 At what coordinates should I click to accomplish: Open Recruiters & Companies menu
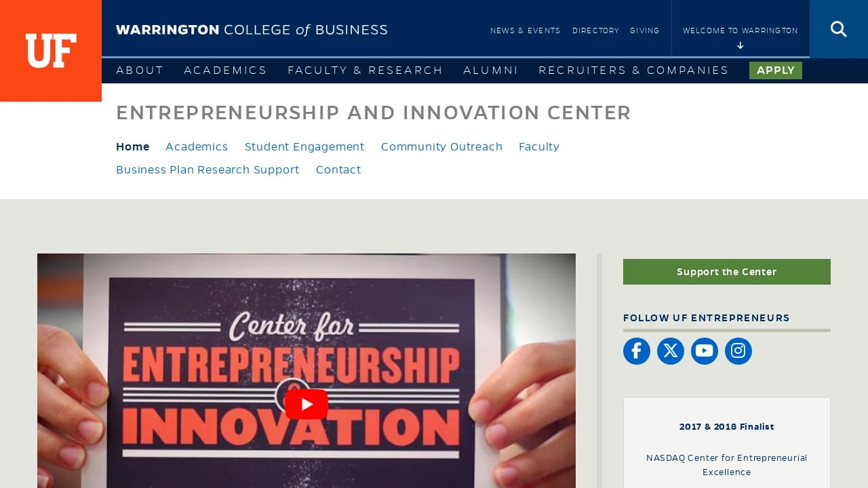(633, 70)
